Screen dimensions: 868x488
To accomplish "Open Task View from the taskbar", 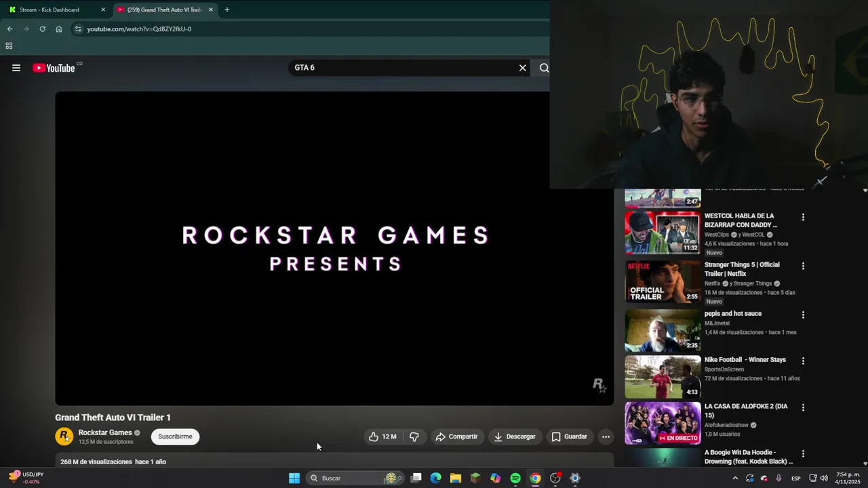I will (x=416, y=479).
